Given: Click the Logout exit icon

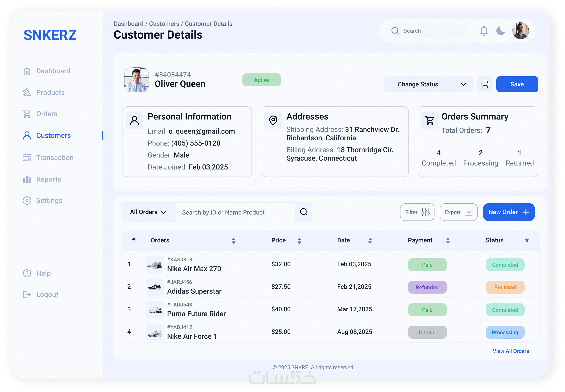Looking at the screenshot, I should [27, 294].
